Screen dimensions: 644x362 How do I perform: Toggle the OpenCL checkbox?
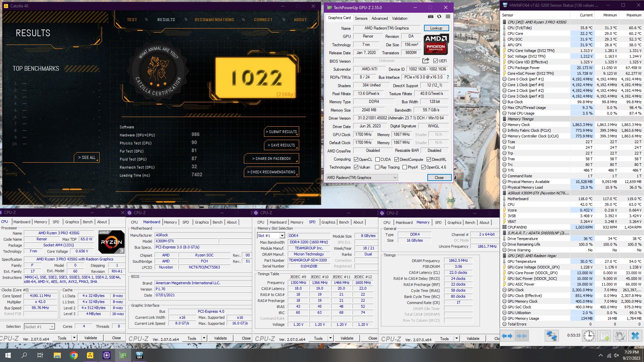tap(356, 160)
